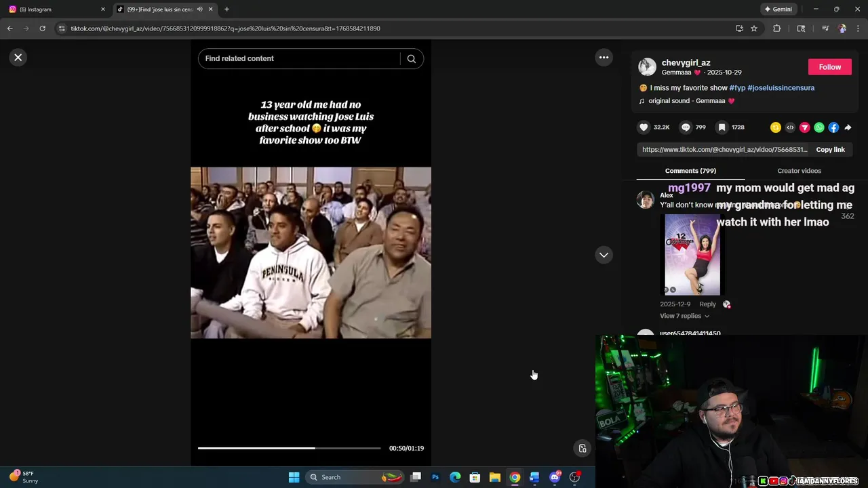The width and height of the screenshot is (868, 488).
Task: Open OBS Studio from the taskbar
Action: pyautogui.click(x=574, y=477)
